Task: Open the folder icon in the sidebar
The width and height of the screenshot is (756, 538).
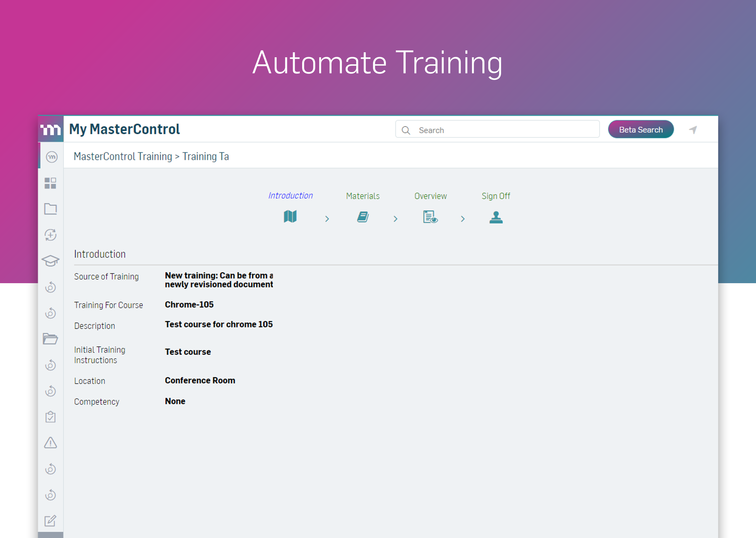Action: pos(51,209)
